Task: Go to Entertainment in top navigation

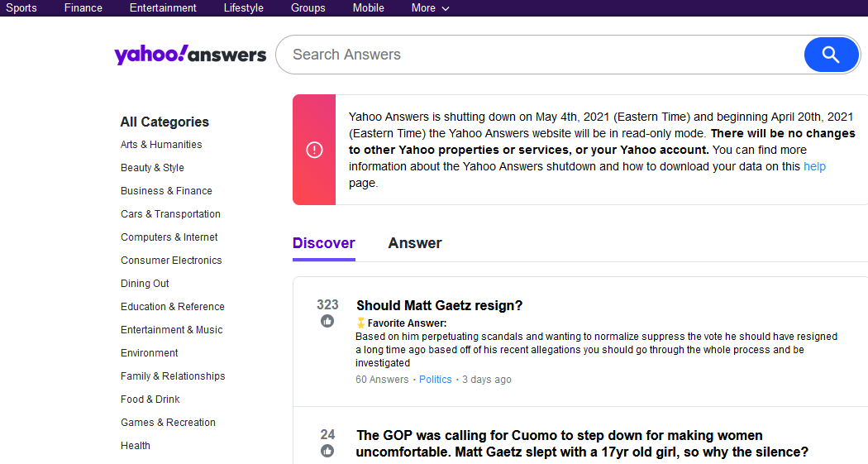Action: (x=163, y=8)
